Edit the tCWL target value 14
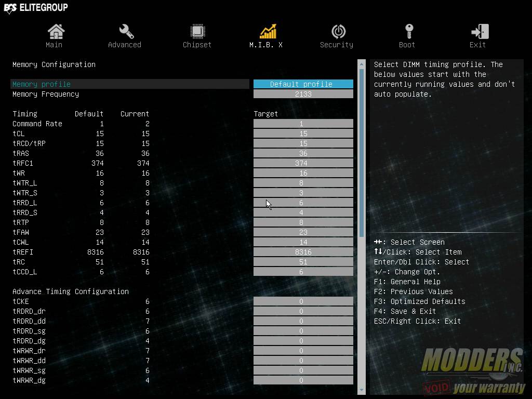Image resolution: width=532 pixels, height=399 pixels. tap(303, 242)
